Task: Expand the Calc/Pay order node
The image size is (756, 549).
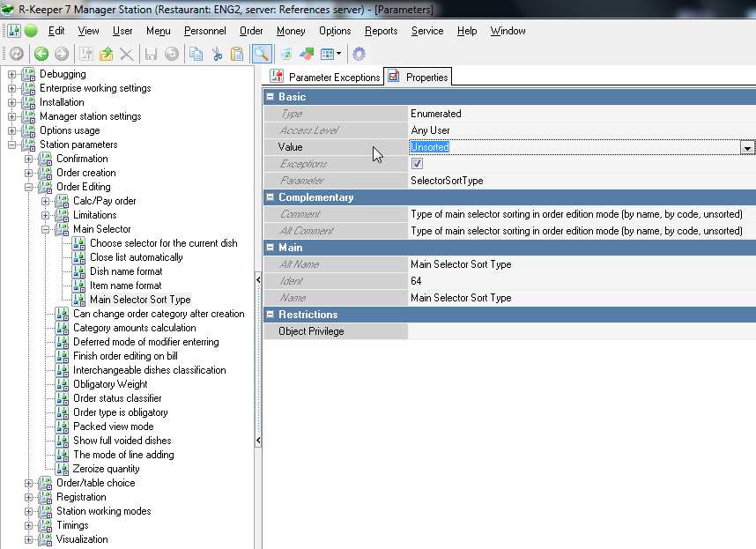Action: [45, 201]
